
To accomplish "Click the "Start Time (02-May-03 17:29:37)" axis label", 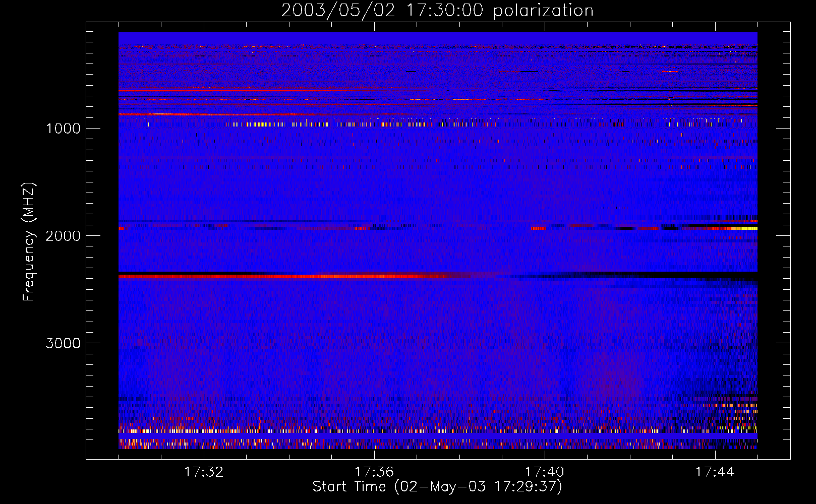I will (437, 487).
